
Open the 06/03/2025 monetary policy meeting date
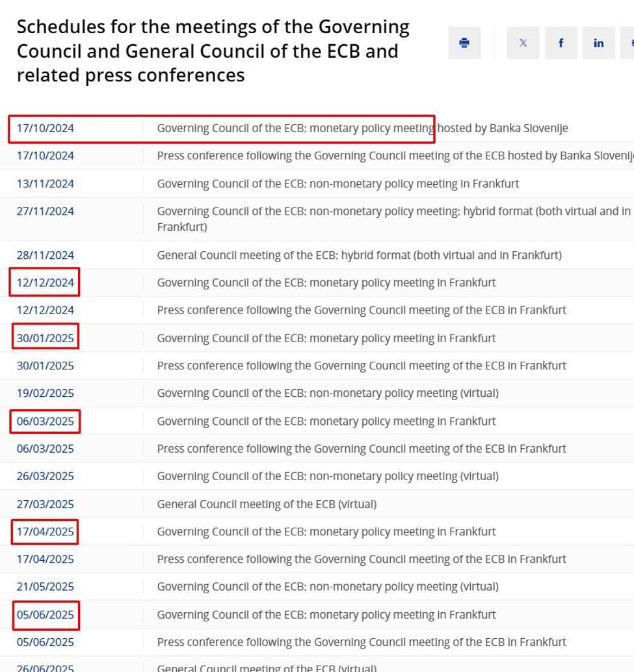point(46,421)
